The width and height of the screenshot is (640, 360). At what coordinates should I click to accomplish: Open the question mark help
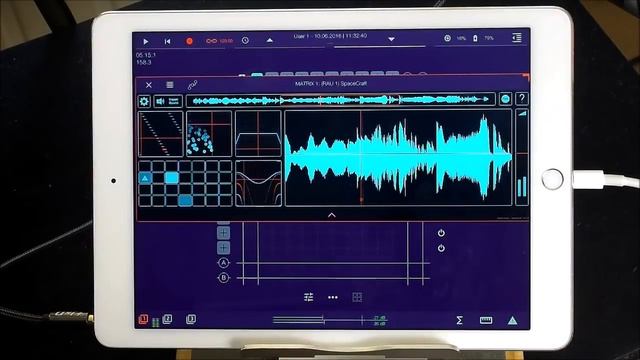522,99
